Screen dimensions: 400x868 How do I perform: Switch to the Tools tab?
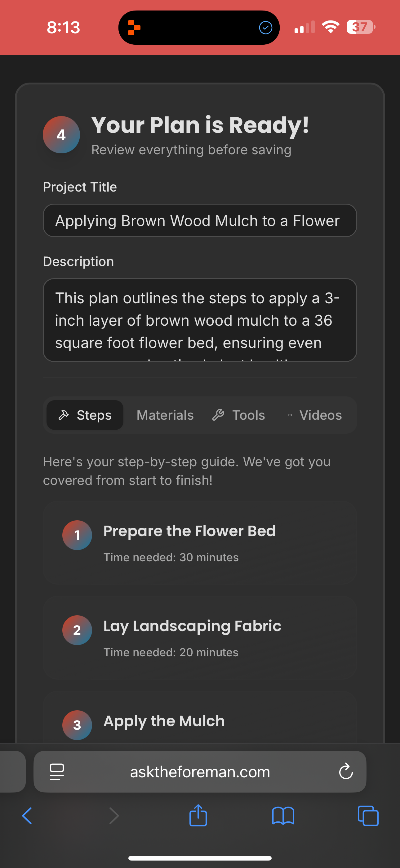(248, 415)
